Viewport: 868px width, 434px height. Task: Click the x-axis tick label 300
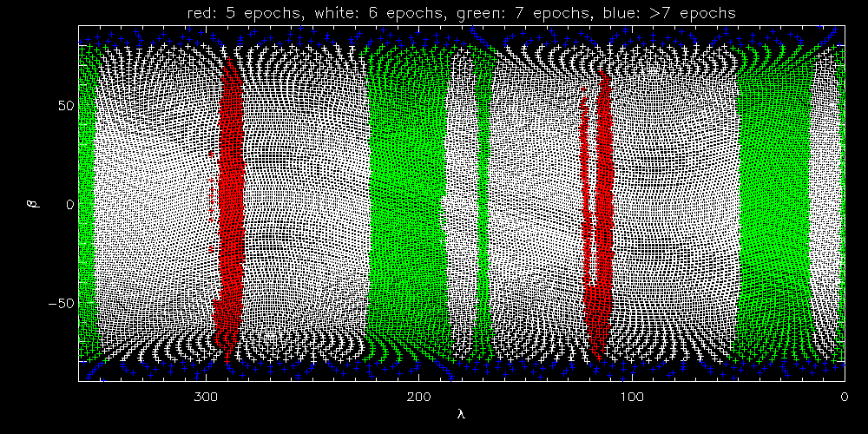click(x=206, y=397)
